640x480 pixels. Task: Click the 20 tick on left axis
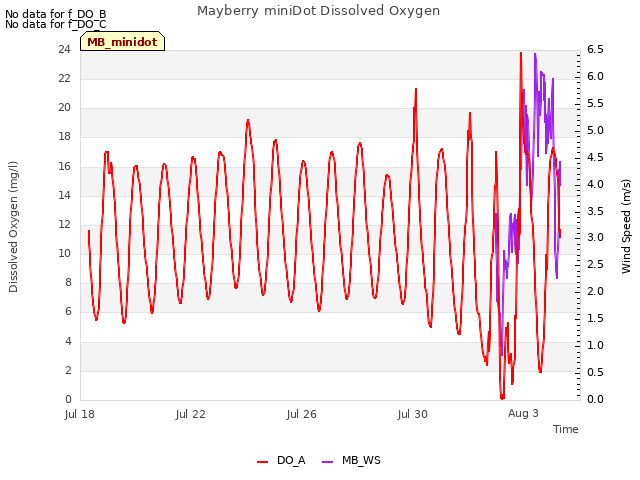[x=64, y=107]
